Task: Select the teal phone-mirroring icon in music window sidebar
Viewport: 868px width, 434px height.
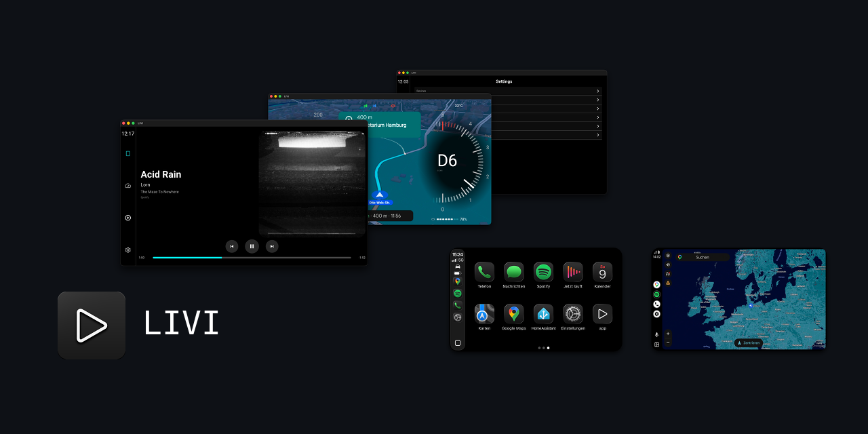Action: 127,153
